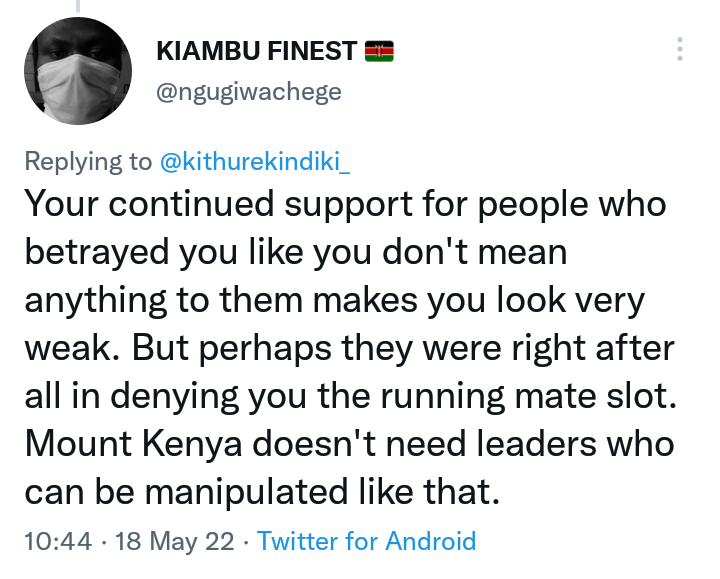Click the Kenyan flag emoji beside the name
720x579 pixels.
[379, 51]
